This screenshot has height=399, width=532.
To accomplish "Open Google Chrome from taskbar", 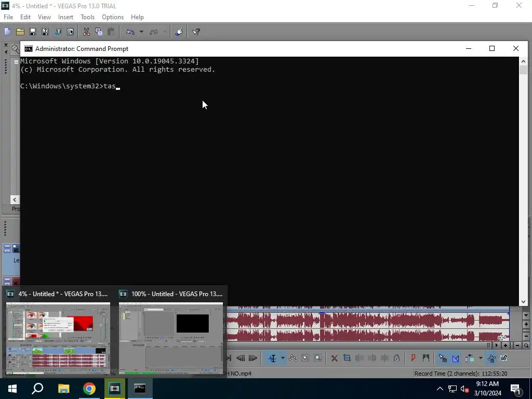I will pyautogui.click(x=89, y=389).
